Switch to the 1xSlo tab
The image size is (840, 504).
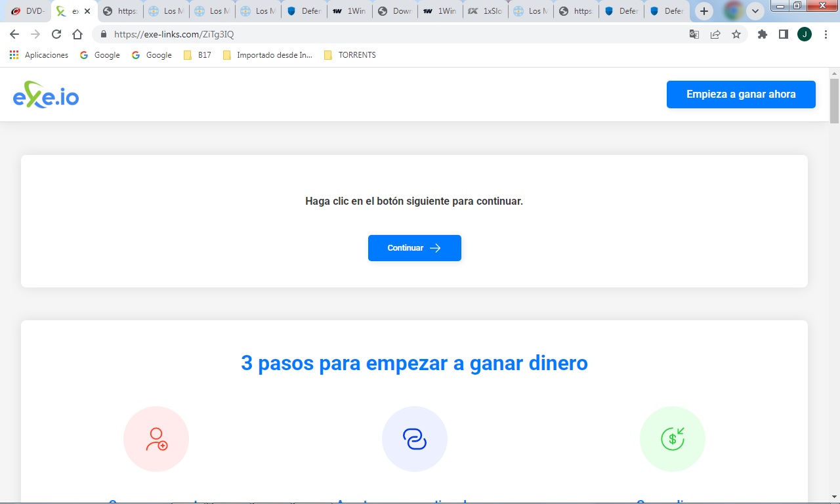(x=486, y=11)
